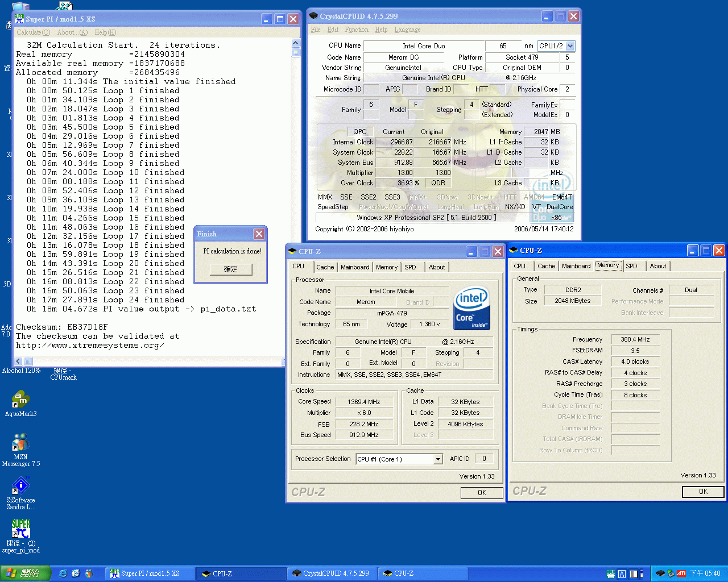
Task: Switch to CrystalCPUID 4.7.5.299 via taskbar button
Action: [332, 573]
